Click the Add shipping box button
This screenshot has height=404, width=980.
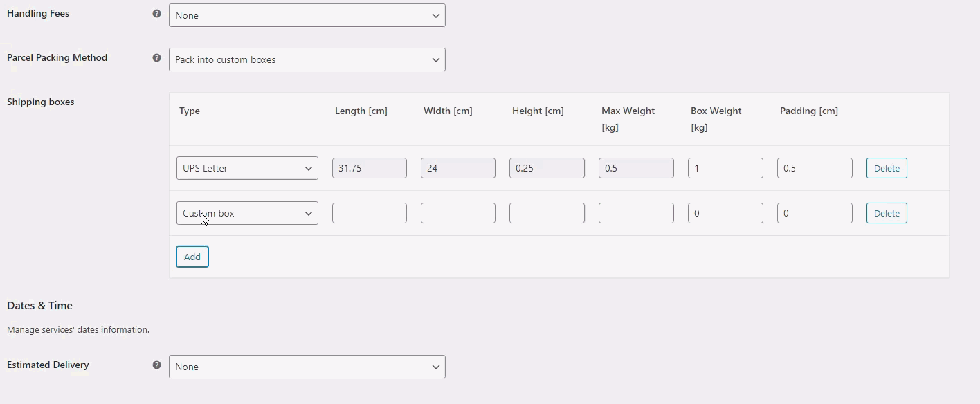[x=192, y=257]
